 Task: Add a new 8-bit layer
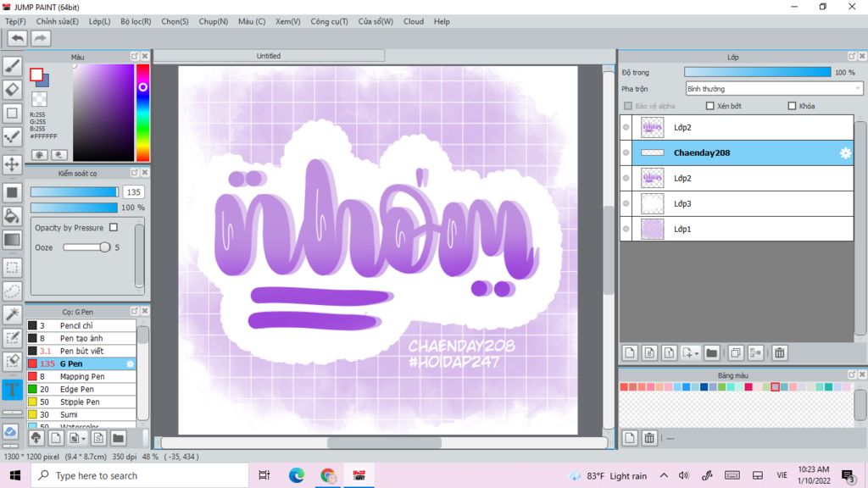pos(649,353)
